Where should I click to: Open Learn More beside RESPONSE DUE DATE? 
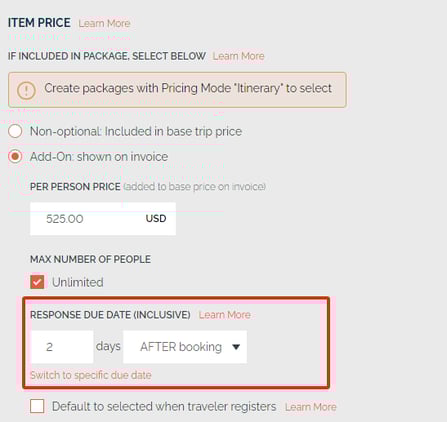point(225,315)
